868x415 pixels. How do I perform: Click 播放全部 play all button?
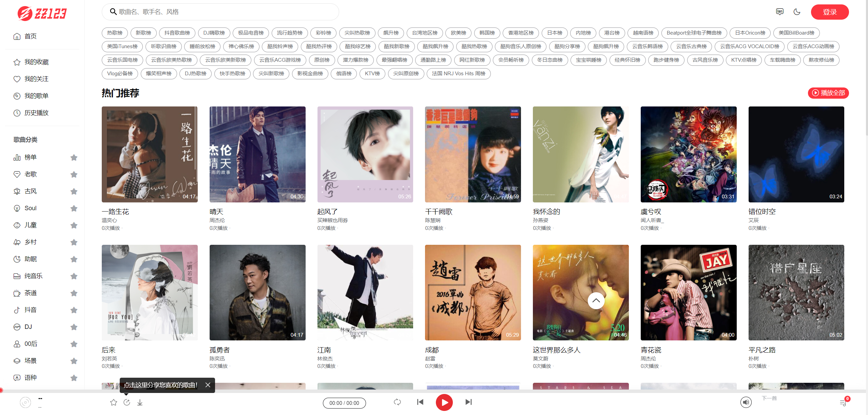coord(828,93)
